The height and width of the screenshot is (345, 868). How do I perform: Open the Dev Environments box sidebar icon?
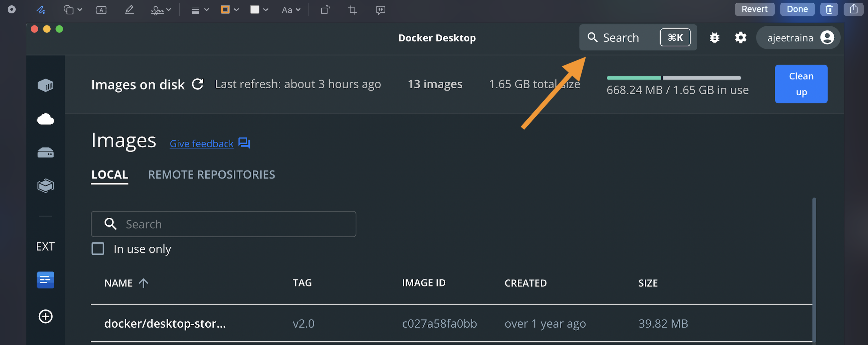pyautogui.click(x=45, y=186)
